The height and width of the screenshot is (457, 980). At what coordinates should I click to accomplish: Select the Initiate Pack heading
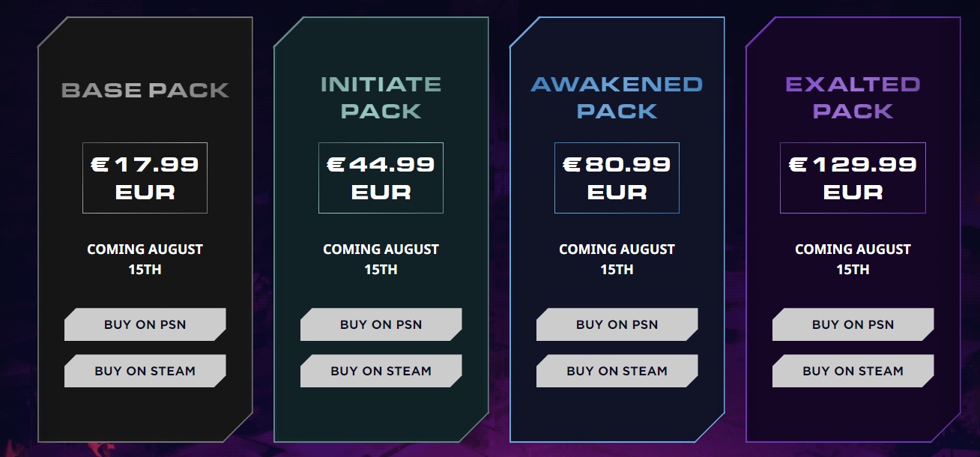click(x=381, y=97)
